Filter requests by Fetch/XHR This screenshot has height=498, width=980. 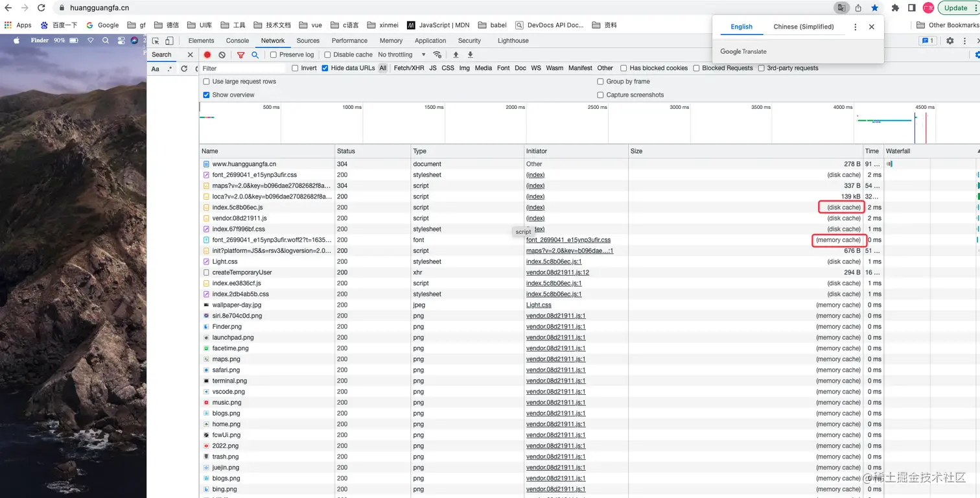pyautogui.click(x=410, y=68)
